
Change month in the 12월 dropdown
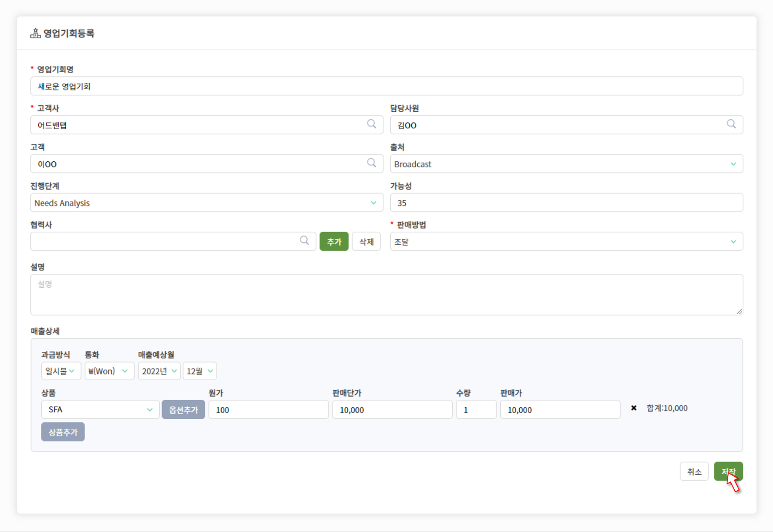pyautogui.click(x=200, y=371)
